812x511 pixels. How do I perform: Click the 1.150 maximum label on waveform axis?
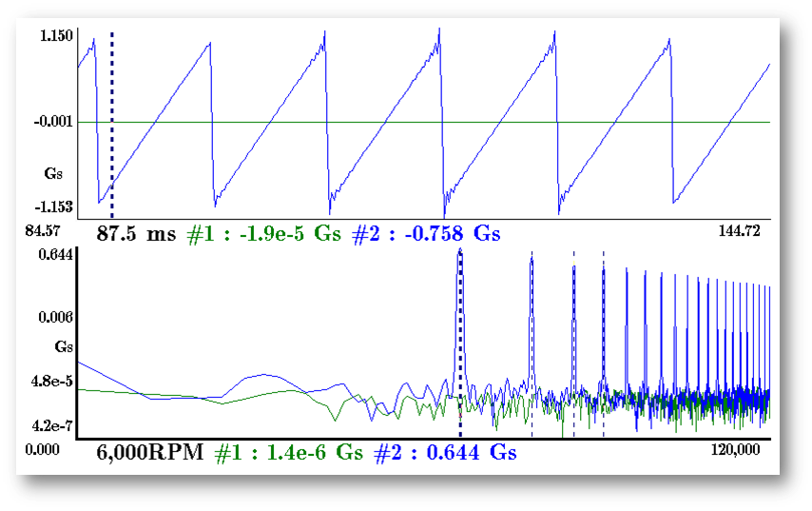[56, 36]
